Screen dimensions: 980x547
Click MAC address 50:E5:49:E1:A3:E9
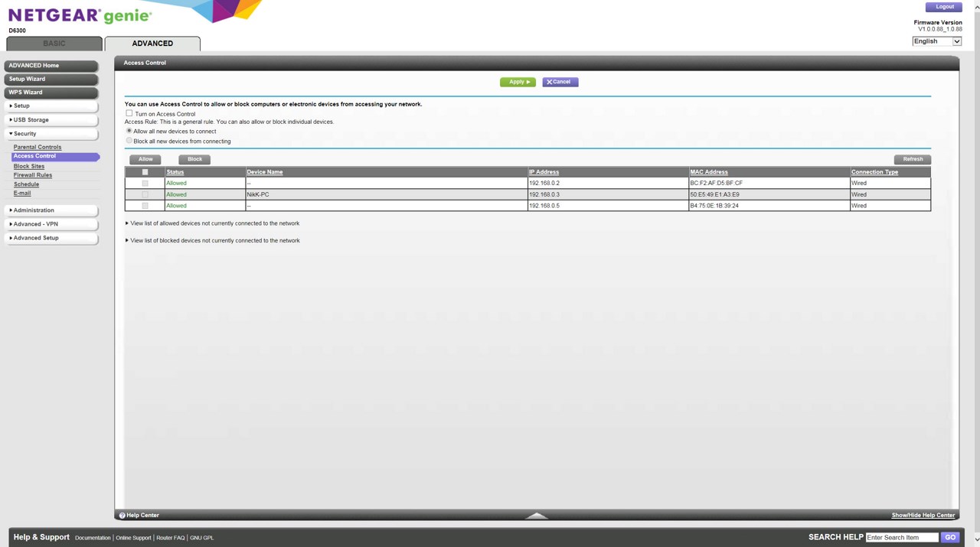pos(714,194)
